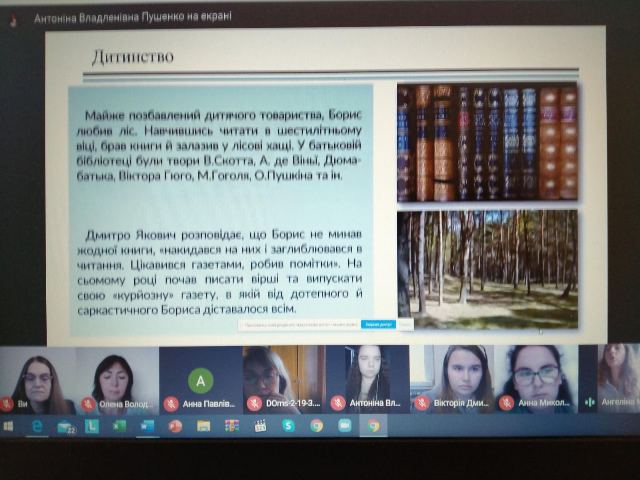Click audio activity indicator for Ангеліна
The image size is (640, 480).
[589, 402]
